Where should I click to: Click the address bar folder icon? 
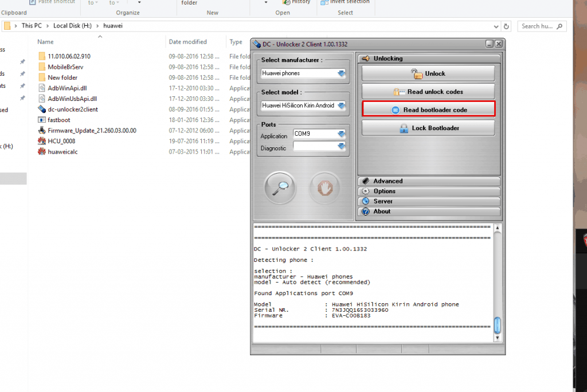coord(7,26)
